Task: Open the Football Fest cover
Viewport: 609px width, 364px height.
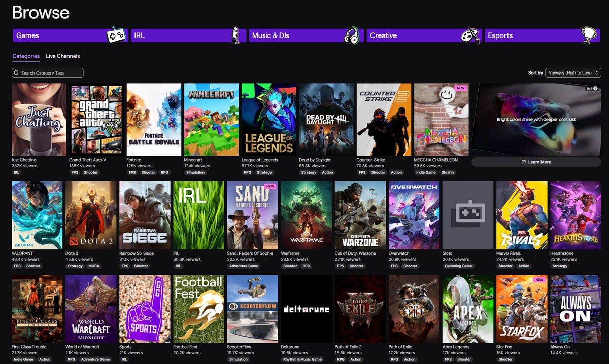Action: [x=198, y=309]
